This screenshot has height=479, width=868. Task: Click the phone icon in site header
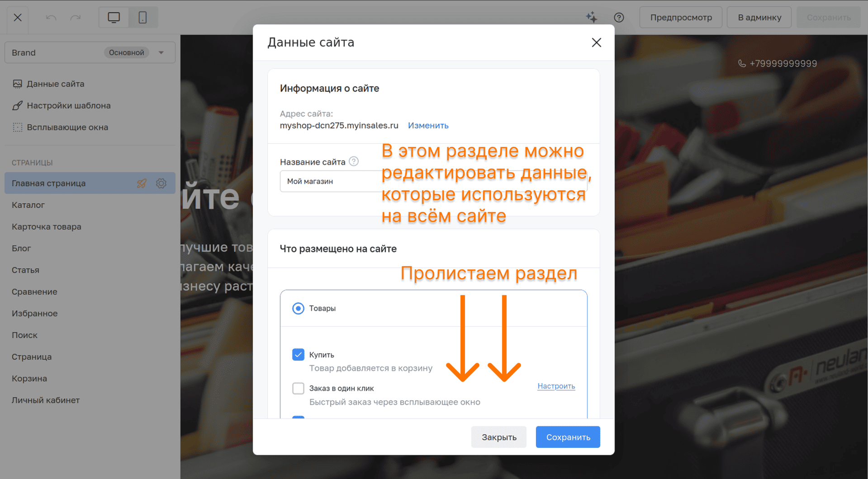(742, 63)
